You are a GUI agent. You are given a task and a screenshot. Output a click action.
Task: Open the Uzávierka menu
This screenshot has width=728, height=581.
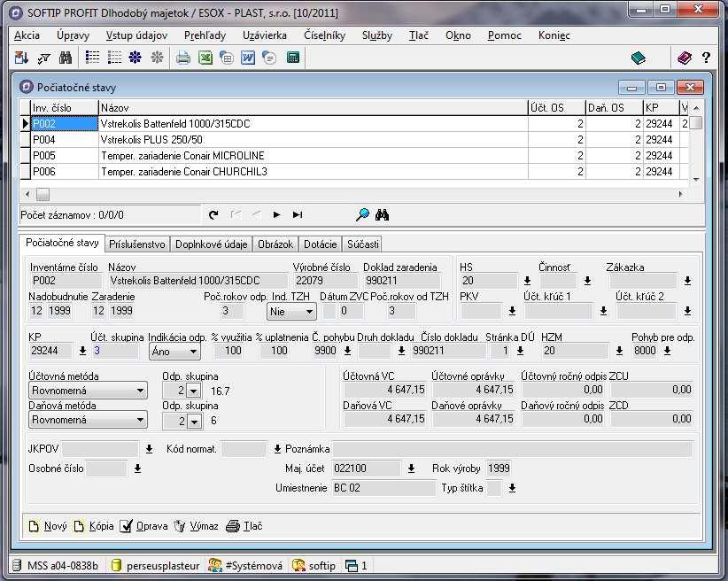[x=265, y=35]
